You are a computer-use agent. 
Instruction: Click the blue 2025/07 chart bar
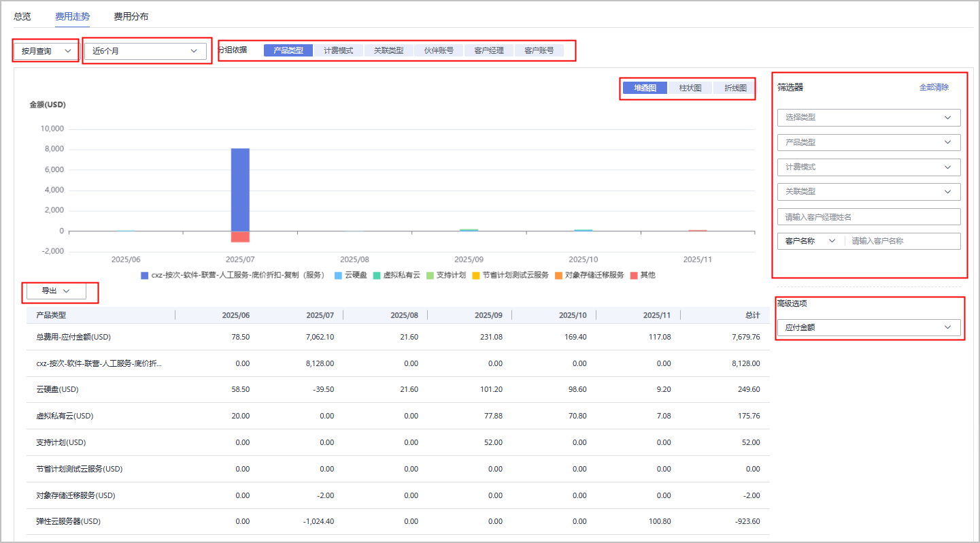click(x=240, y=189)
